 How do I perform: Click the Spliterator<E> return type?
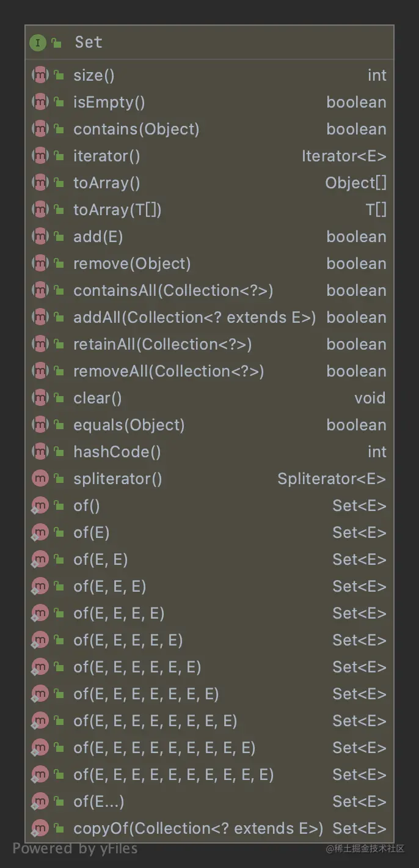[x=332, y=479]
